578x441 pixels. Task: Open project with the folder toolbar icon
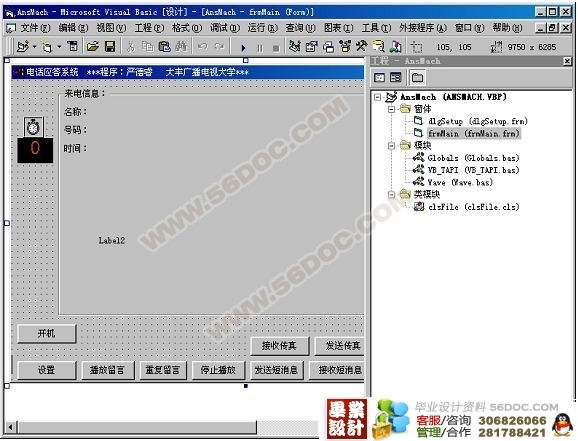(x=93, y=47)
